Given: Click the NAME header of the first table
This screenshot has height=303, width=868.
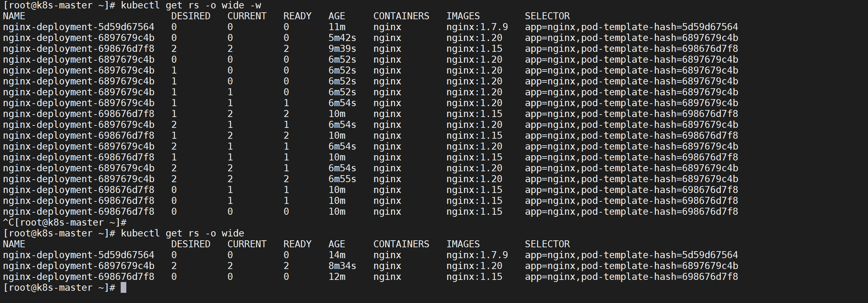Looking at the screenshot, I should (14, 16).
